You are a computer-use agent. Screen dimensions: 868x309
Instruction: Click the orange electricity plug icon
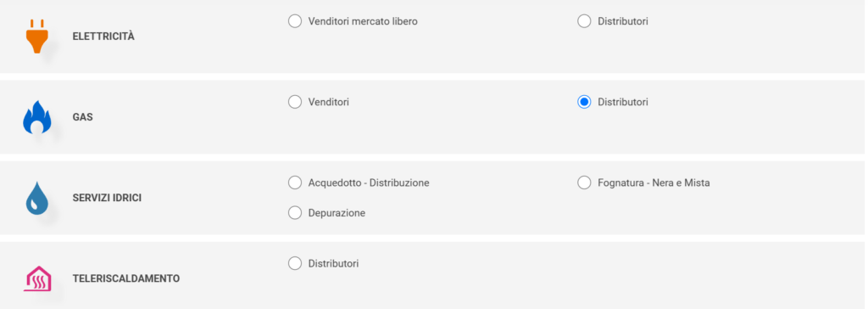[37, 36]
